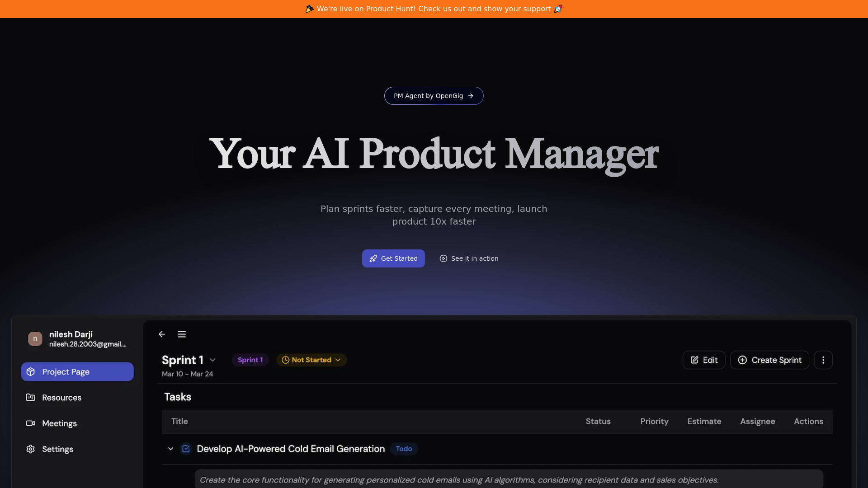Expand the Not Started status dropdown

point(311,360)
